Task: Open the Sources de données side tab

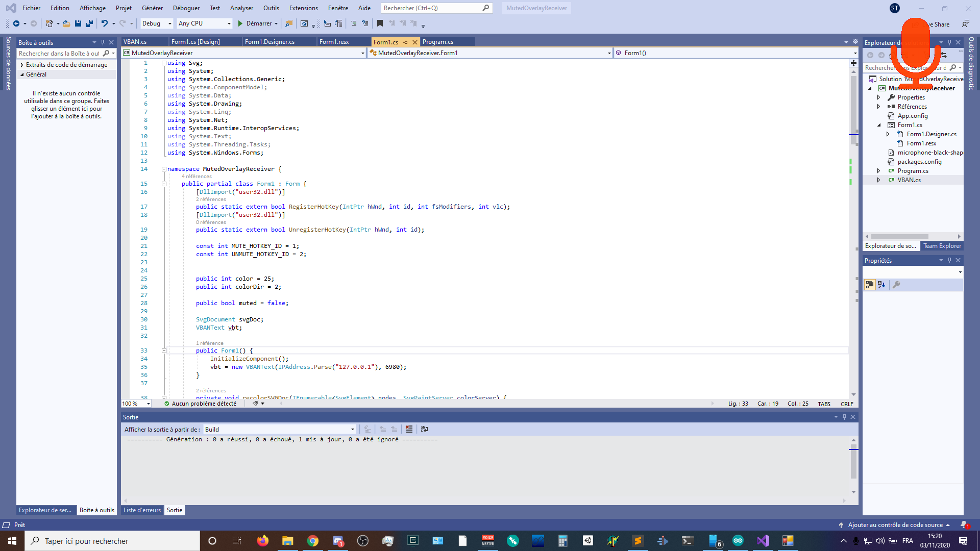Action: [8, 63]
